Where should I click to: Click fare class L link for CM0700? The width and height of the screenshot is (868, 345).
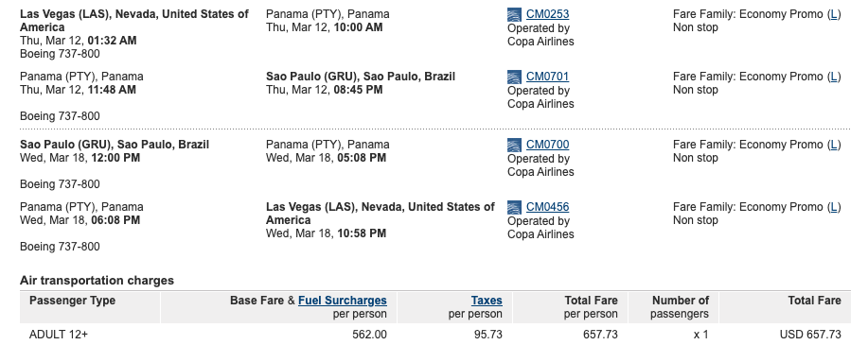click(834, 145)
